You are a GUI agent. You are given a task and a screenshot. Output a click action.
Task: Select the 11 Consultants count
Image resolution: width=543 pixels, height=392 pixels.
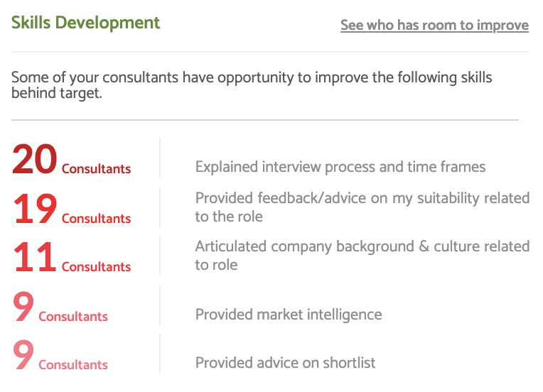tap(72, 257)
